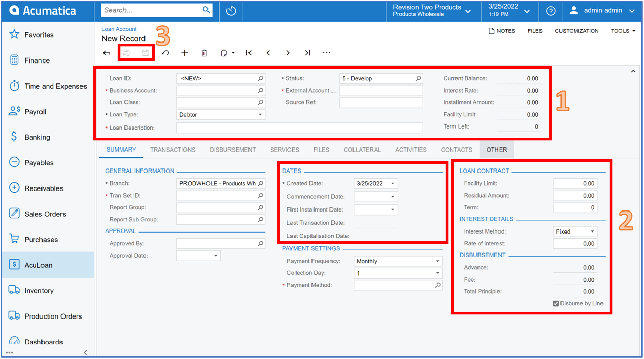Open the Receivables workspace in sidebar
Screen dimensions: 644x359
point(48,188)
